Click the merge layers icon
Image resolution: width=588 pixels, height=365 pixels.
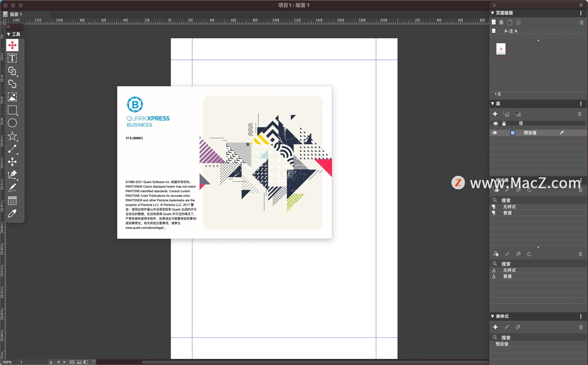click(x=518, y=114)
